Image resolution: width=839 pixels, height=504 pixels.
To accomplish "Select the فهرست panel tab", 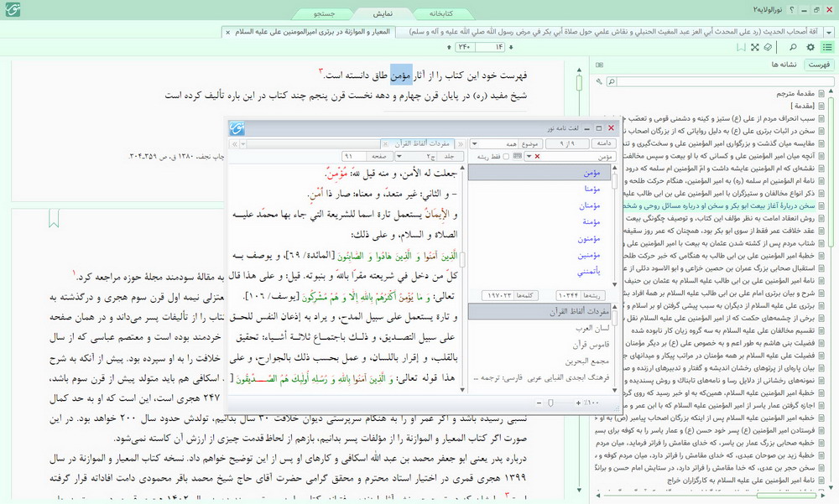I will click(x=819, y=65).
